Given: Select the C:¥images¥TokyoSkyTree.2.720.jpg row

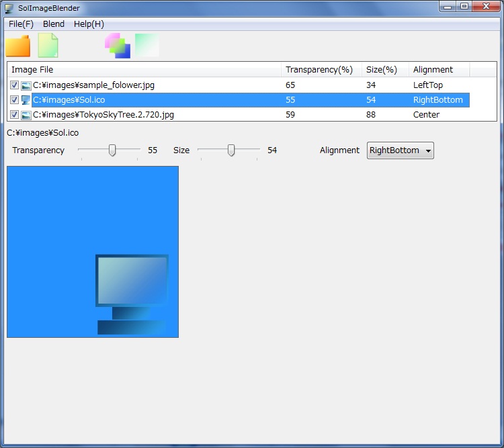Looking at the screenshot, I should pyautogui.click(x=238, y=115).
